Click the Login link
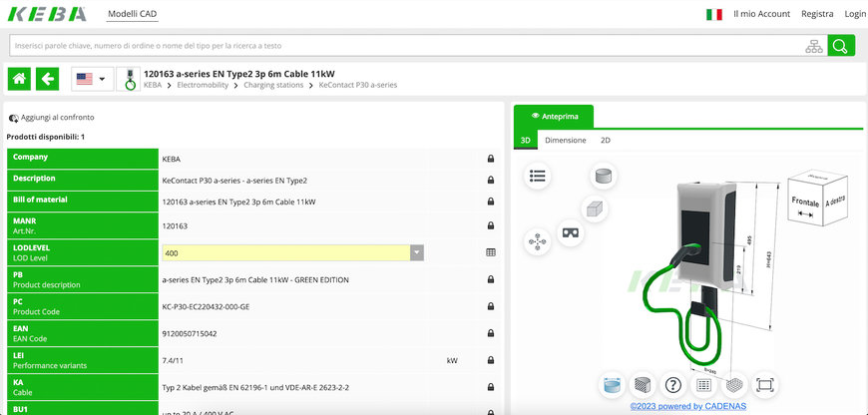Image resolution: width=868 pixels, height=415 pixels. [x=855, y=14]
